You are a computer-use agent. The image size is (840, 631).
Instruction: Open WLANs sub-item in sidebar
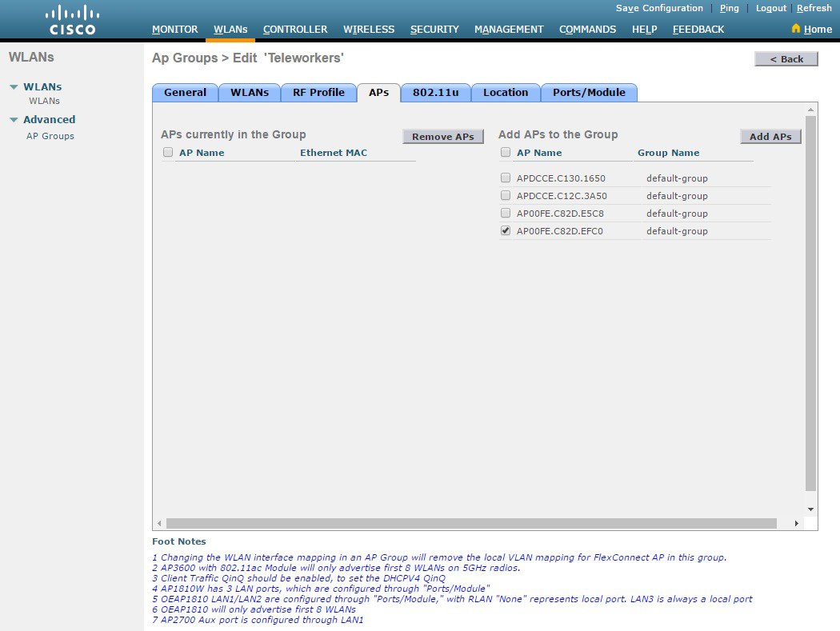(x=45, y=101)
